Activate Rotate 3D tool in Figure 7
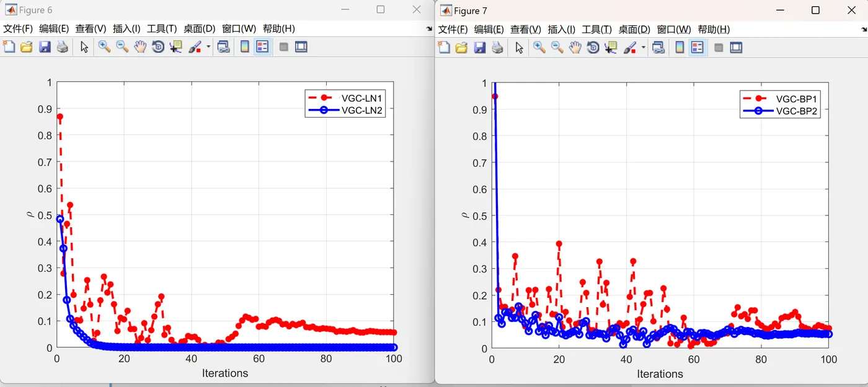Screen dimensions: 868x387 (x=593, y=47)
